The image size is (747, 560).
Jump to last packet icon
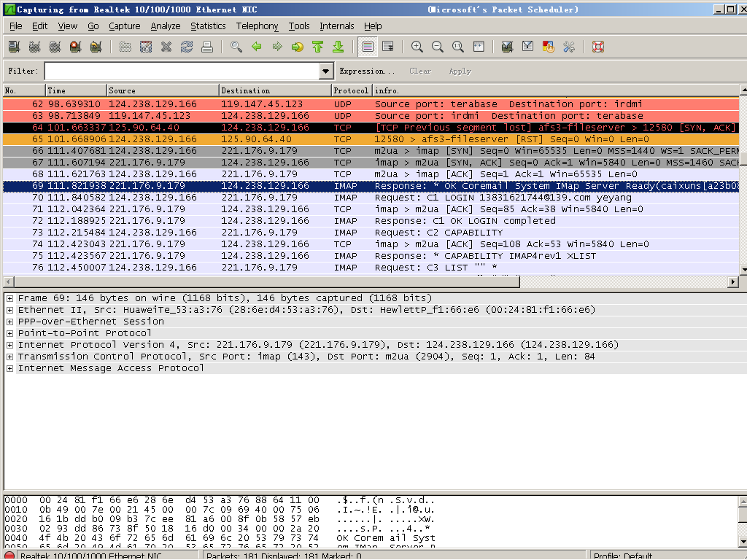click(x=338, y=47)
